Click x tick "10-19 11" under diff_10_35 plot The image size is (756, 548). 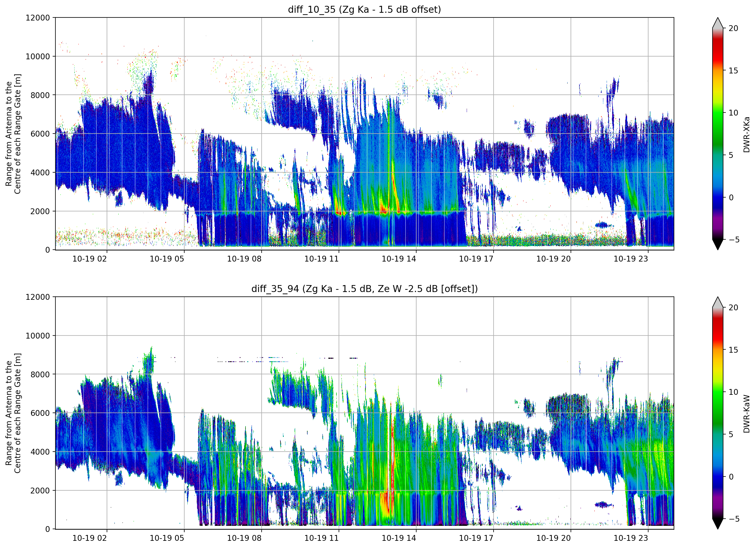tap(322, 259)
